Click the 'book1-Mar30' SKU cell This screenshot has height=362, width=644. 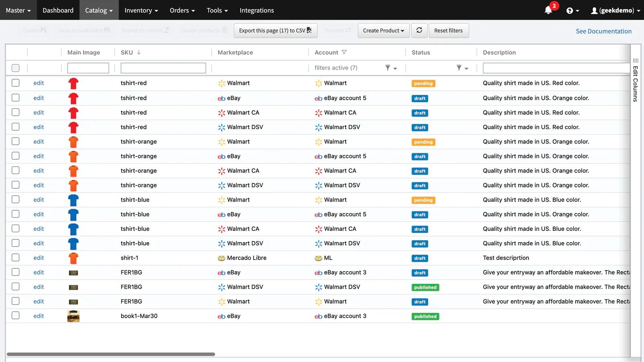[x=139, y=316]
